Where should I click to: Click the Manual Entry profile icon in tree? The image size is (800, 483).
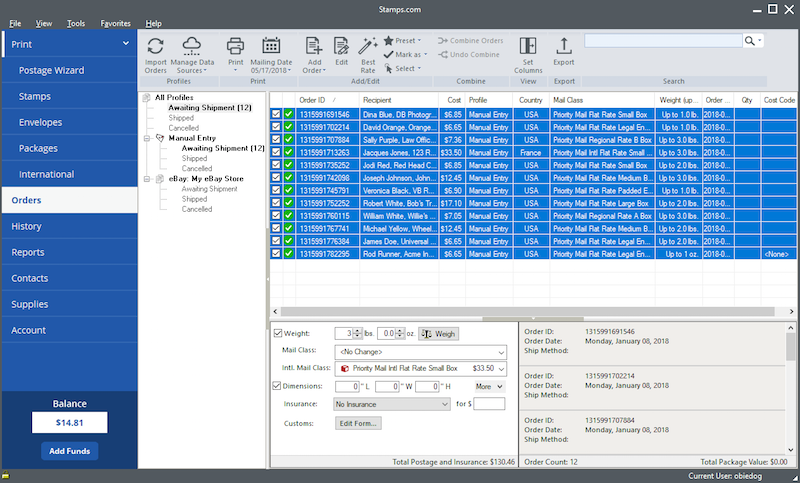click(x=160, y=138)
